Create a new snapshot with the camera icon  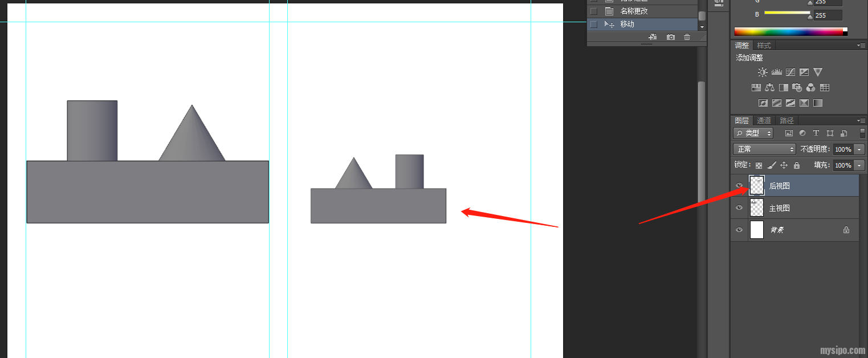click(671, 37)
